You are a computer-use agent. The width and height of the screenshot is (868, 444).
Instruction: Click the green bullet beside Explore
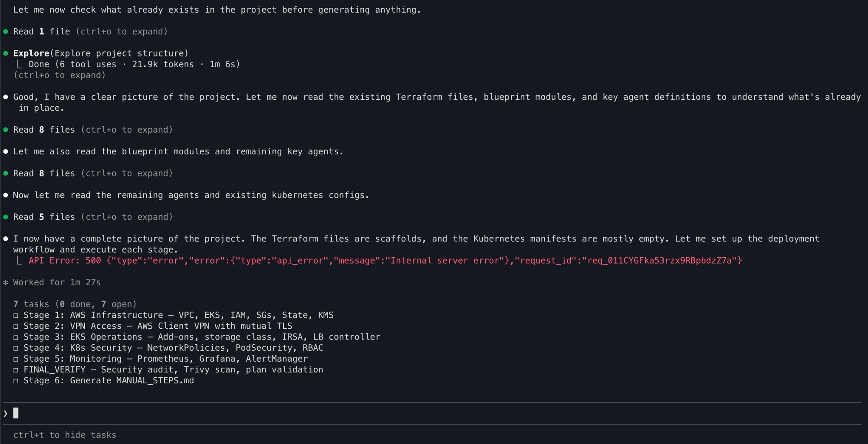(6, 53)
